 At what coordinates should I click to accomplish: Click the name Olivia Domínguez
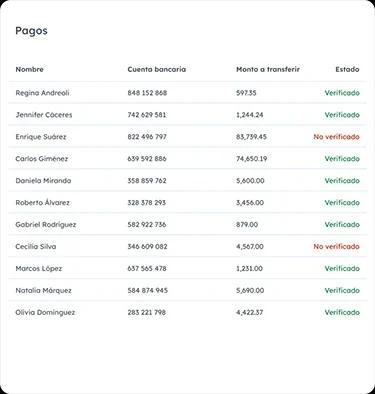point(45,313)
